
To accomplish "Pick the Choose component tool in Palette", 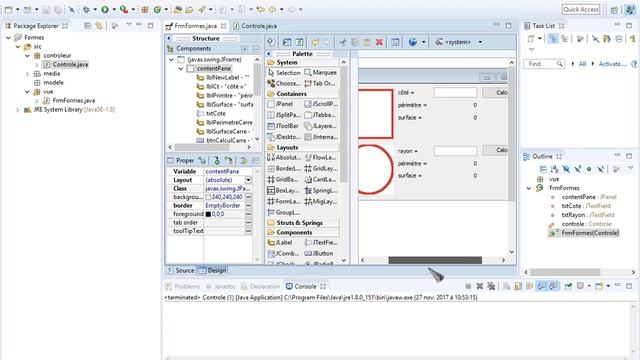I will point(284,83).
